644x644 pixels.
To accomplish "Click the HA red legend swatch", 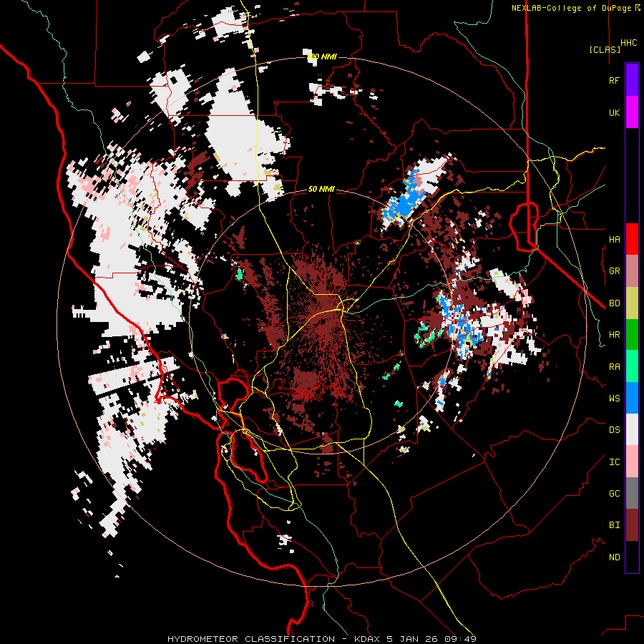I will pos(632,239).
